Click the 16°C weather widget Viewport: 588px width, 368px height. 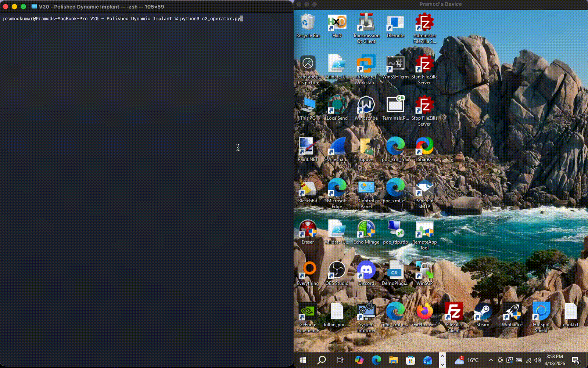click(466, 360)
